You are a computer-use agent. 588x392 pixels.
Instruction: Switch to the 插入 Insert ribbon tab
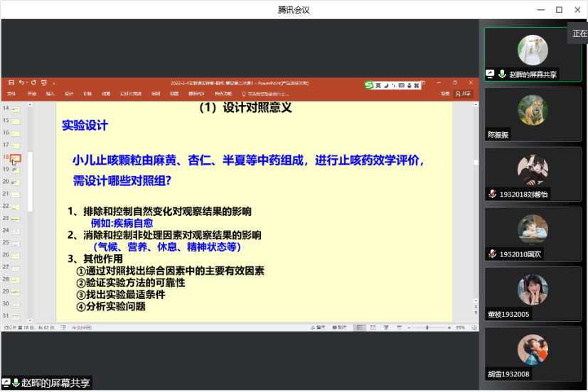[x=50, y=94]
